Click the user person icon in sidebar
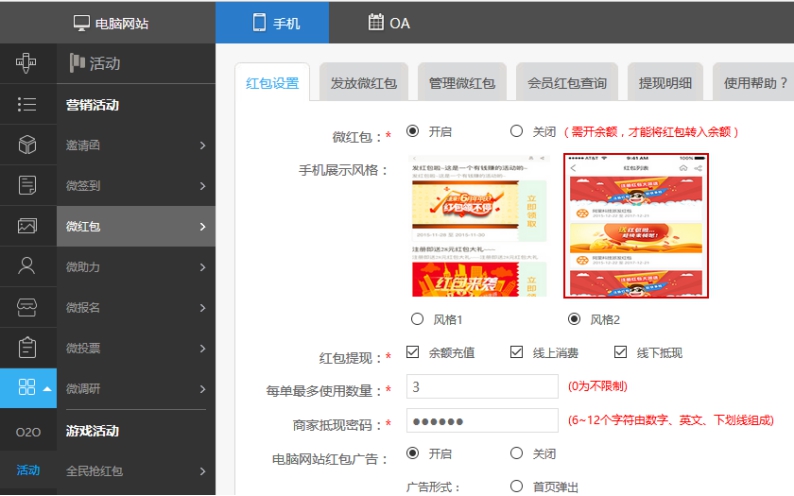 pos(27,266)
